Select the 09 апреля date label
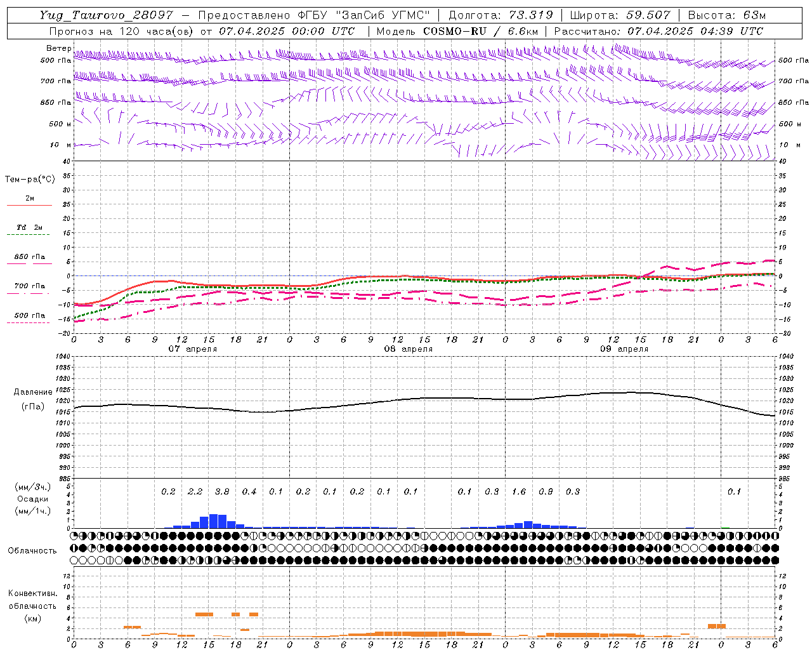812x650 pixels. pyautogui.click(x=624, y=349)
